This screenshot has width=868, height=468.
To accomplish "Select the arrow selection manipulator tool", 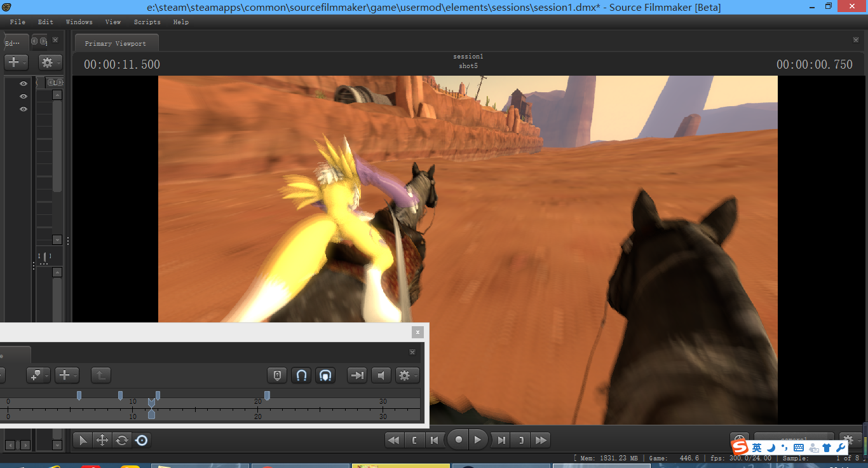I will (83, 440).
